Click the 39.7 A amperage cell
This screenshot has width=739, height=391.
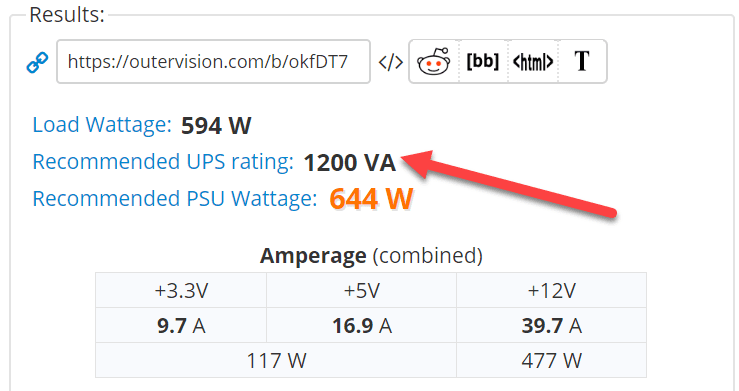point(551,326)
